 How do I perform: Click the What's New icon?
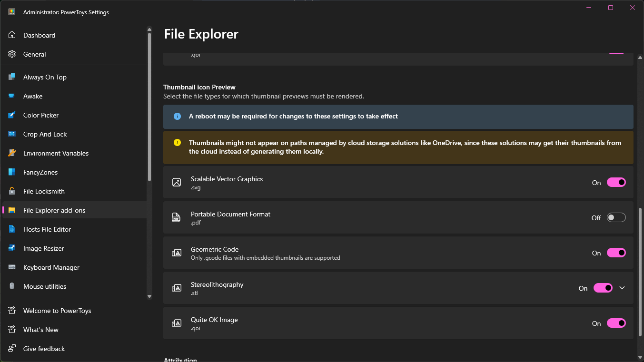pyautogui.click(x=12, y=330)
